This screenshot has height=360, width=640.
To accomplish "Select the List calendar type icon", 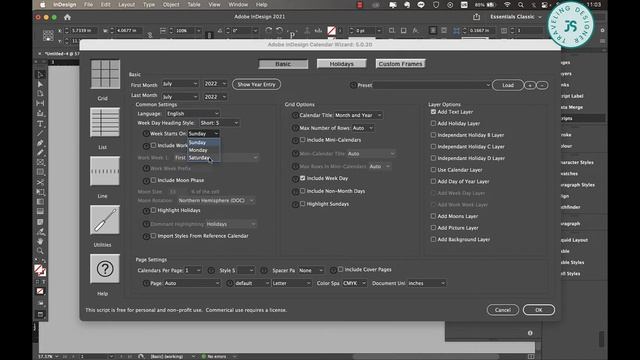I will pos(105,122).
